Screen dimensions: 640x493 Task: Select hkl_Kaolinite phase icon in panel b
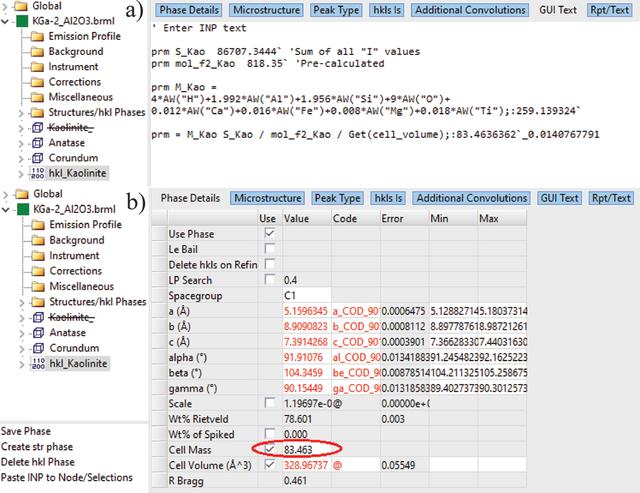coord(38,364)
